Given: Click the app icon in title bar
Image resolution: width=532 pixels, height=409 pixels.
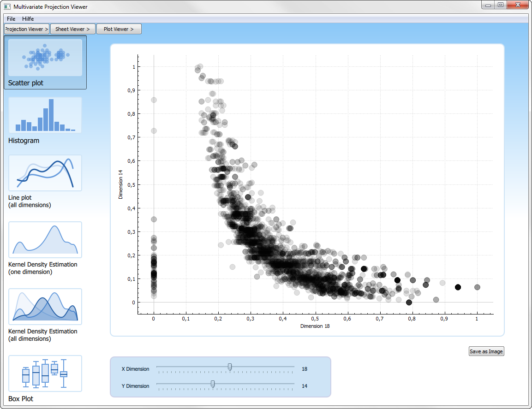Looking at the screenshot, I should [x=7, y=7].
